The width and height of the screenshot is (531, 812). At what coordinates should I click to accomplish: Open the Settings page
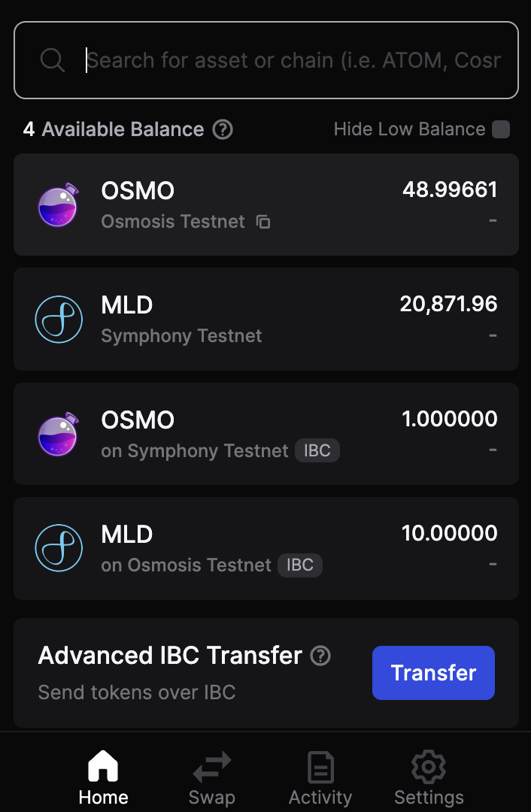[428, 778]
